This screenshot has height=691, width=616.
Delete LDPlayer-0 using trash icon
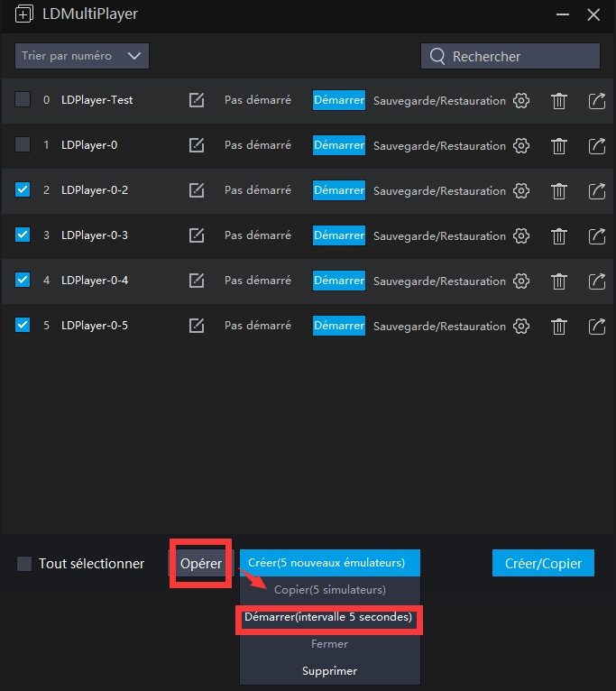[x=558, y=146]
